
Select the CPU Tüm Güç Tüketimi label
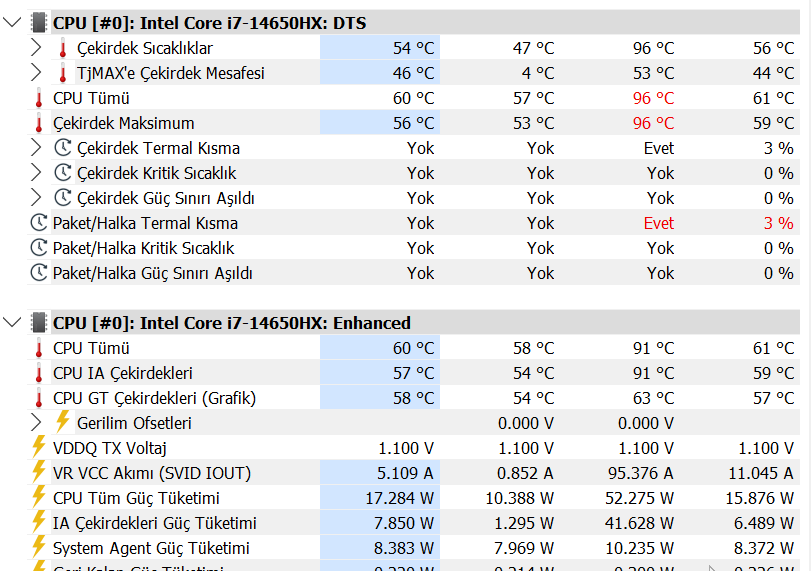[x=136, y=498]
